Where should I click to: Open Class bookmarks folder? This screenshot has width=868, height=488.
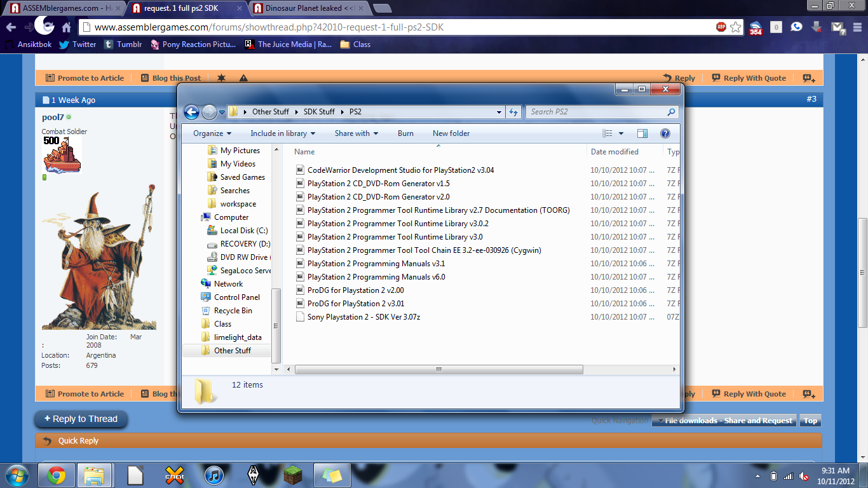point(356,44)
